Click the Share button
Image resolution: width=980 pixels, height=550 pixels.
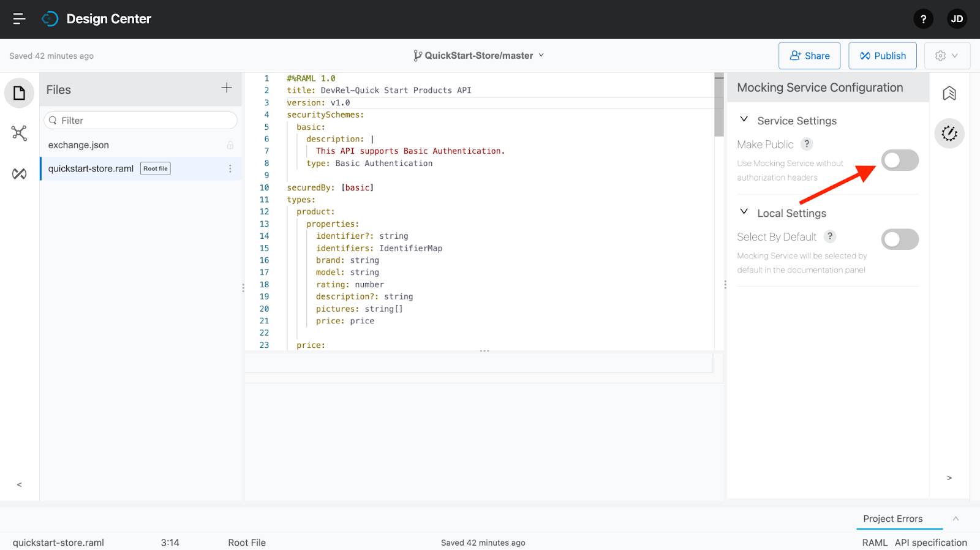(x=810, y=56)
